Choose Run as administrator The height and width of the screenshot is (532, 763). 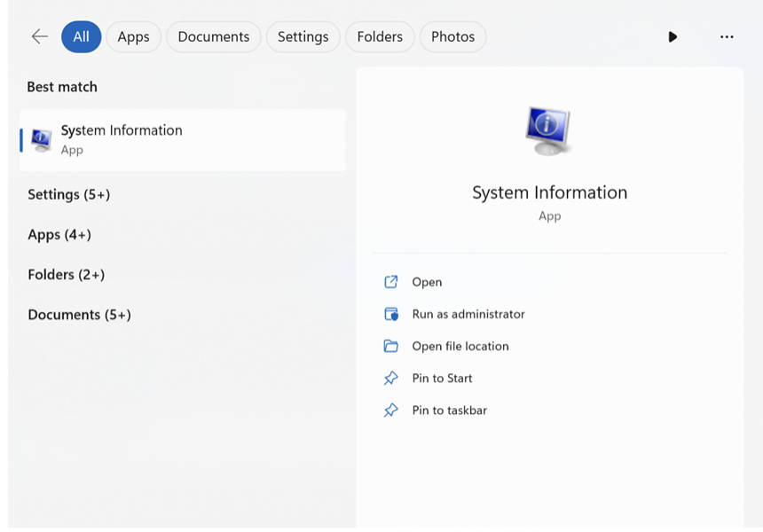pos(468,314)
